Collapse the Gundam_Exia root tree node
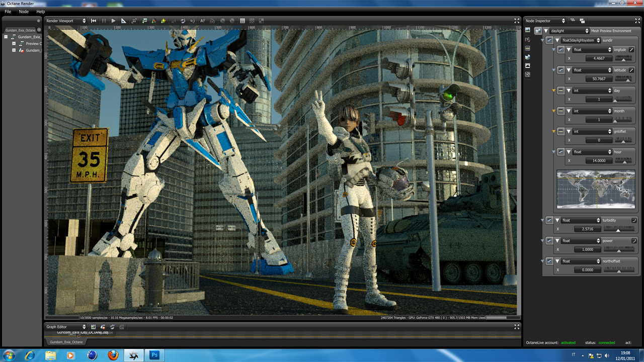644x362 pixels. (x=6, y=37)
